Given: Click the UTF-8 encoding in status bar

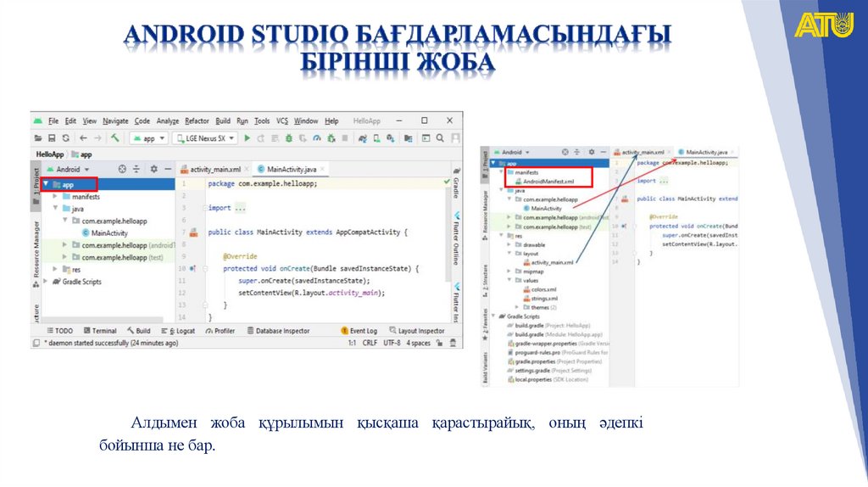Looking at the screenshot, I should [x=392, y=343].
